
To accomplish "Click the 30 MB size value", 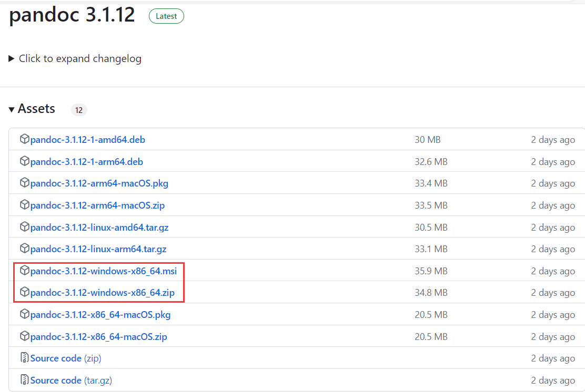I will 428,140.
